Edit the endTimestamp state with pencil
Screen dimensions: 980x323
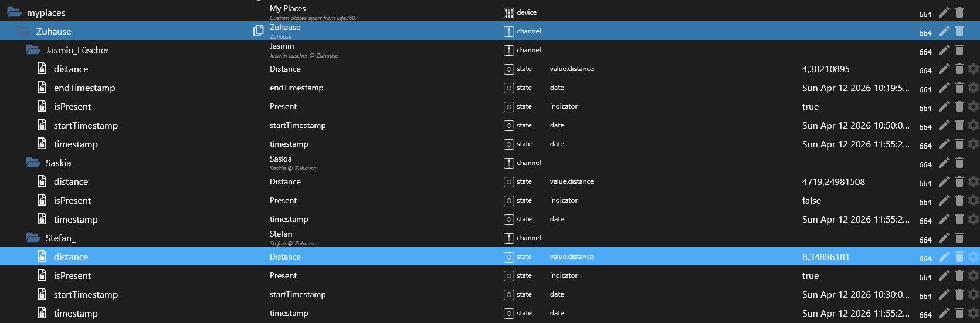pos(944,88)
